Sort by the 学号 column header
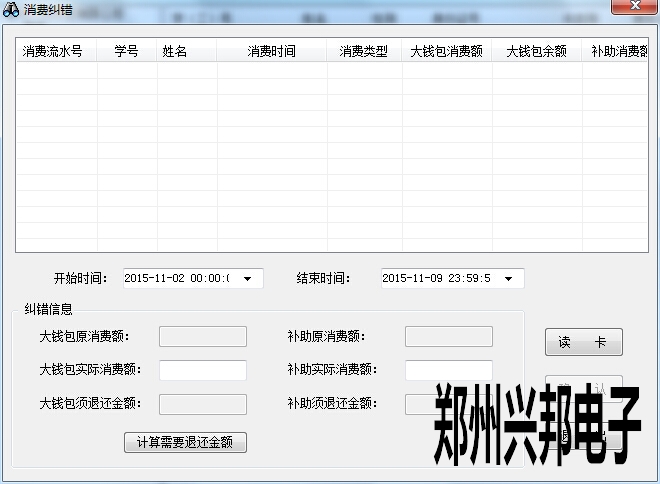Viewport: 660px width, 484px height. 127,51
